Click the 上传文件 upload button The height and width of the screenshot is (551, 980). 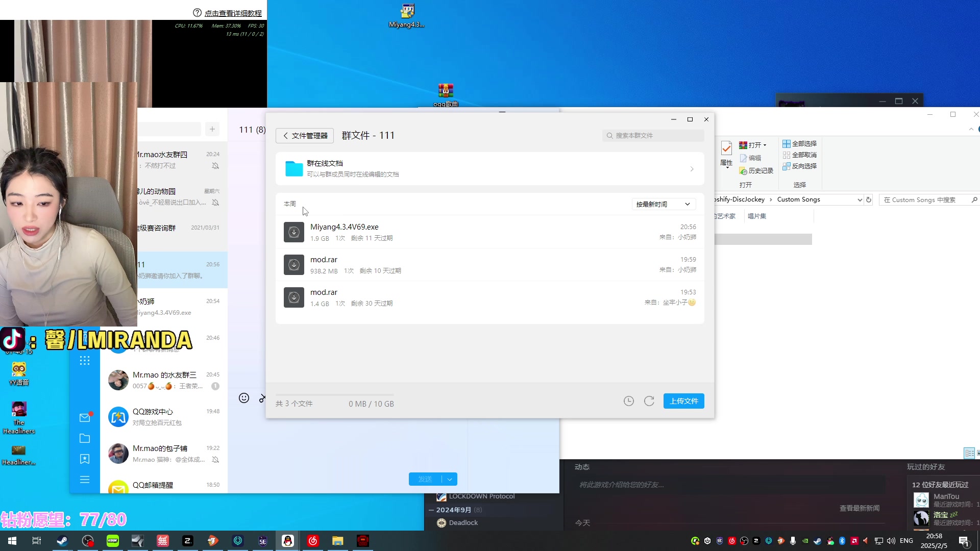[x=683, y=401]
